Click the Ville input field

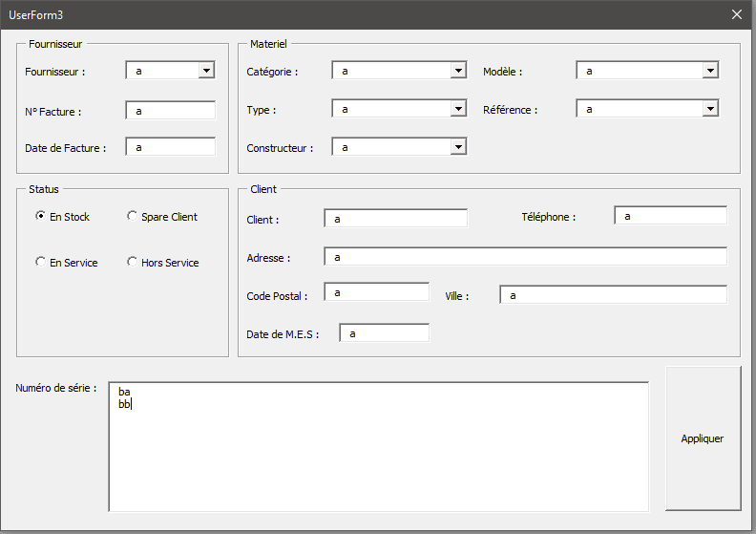pyautogui.click(x=613, y=295)
